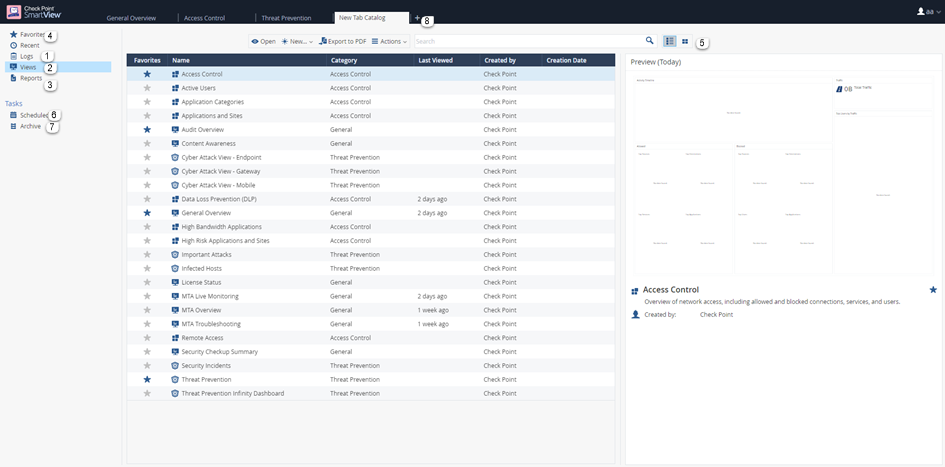Toggle favorite star in preview panel
Image resolution: width=945 pixels, height=467 pixels.
tap(934, 290)
